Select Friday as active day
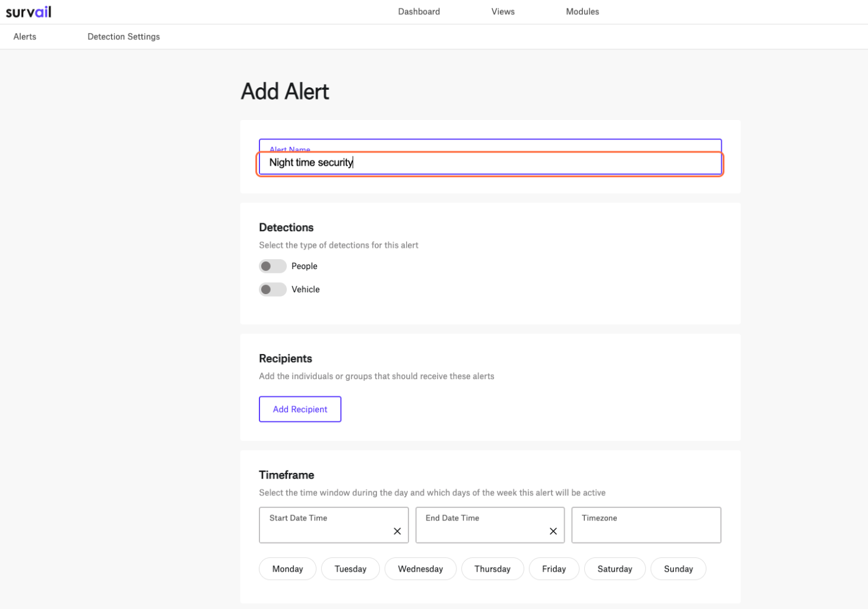 [x=554, y=569]
